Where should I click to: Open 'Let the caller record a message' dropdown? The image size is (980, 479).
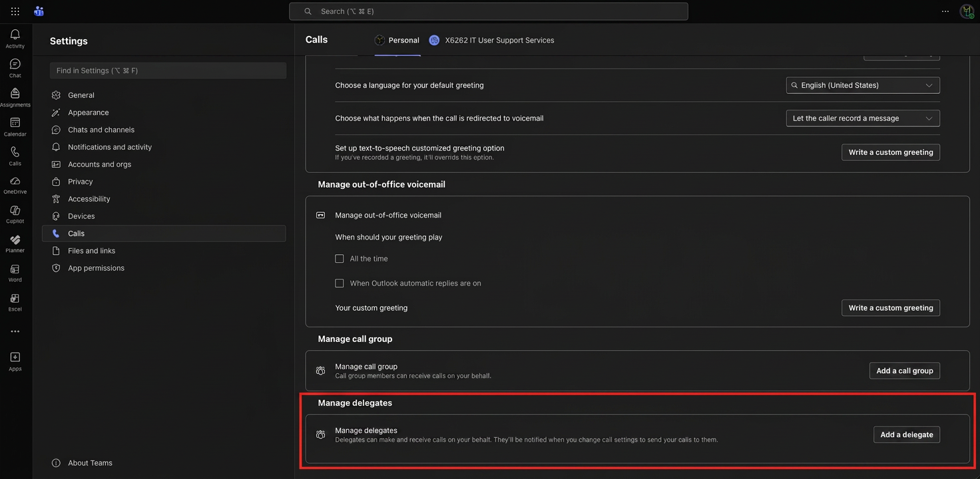(x=863, y=118)
